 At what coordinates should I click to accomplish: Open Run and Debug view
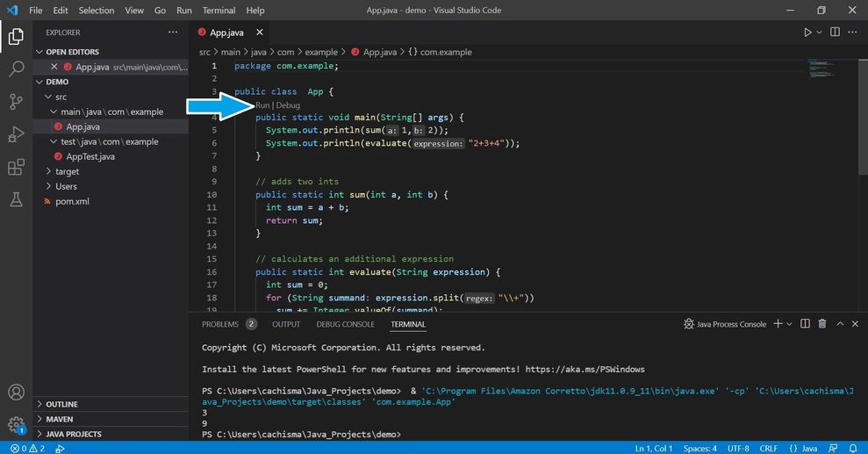pos(16,134)
